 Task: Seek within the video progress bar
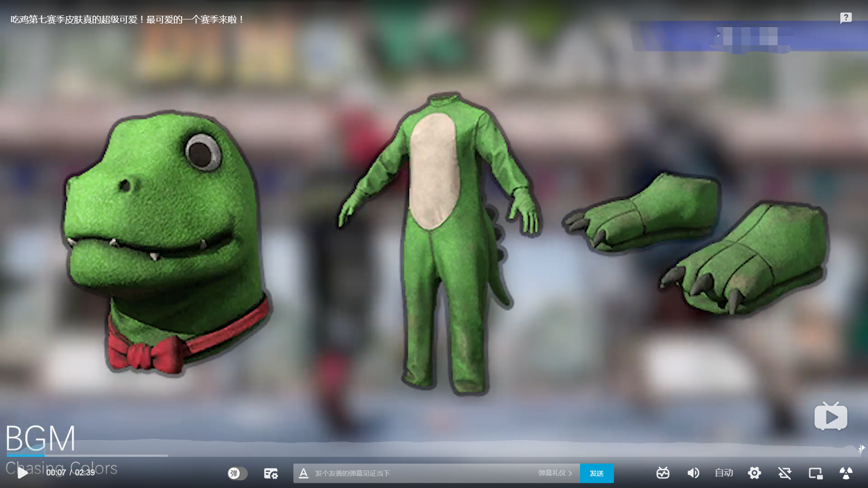pyautogui.click(x=434, y=455)
